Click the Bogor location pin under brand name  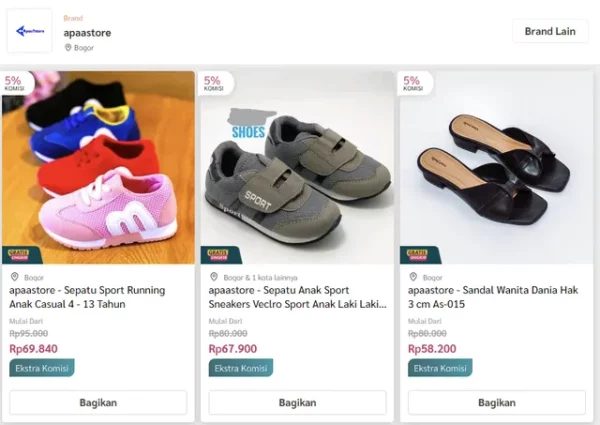tap(68, 47)
